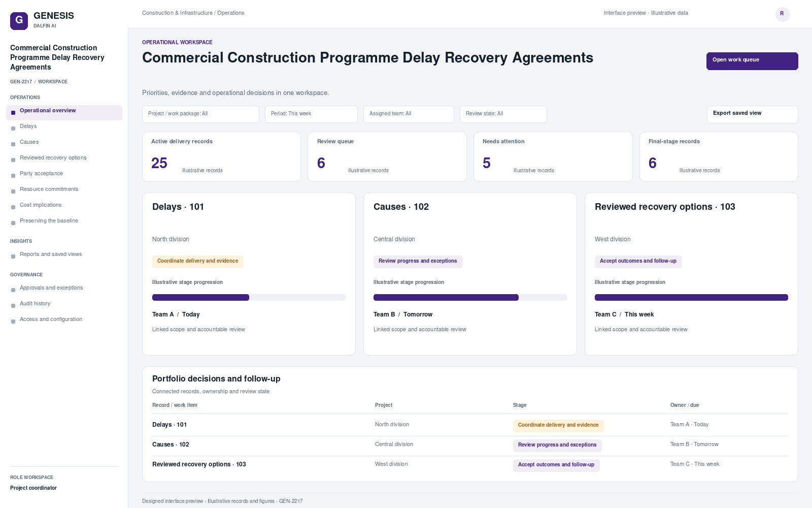The width and height of the screenshot is (812, 508).
Task: Open the Final-stage records card
Action: tap(719, 156)
